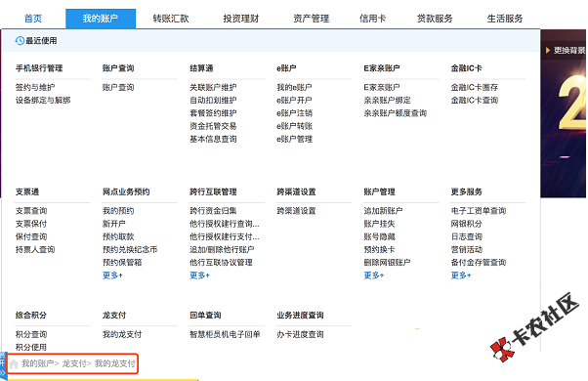Open 金融IC卡圈存 link
Image resolution: width=588 pixels, height=381 pixels.
(x=475, y=87)
